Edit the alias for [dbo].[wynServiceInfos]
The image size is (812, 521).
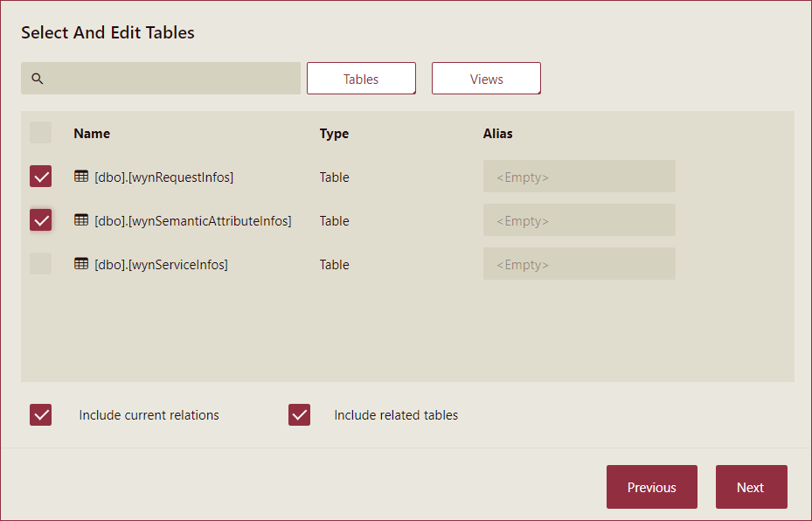click(x=579, y=263)
